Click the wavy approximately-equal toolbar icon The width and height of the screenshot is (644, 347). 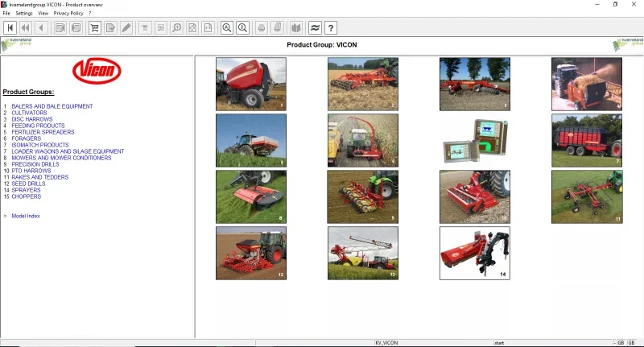pos(315,28)
